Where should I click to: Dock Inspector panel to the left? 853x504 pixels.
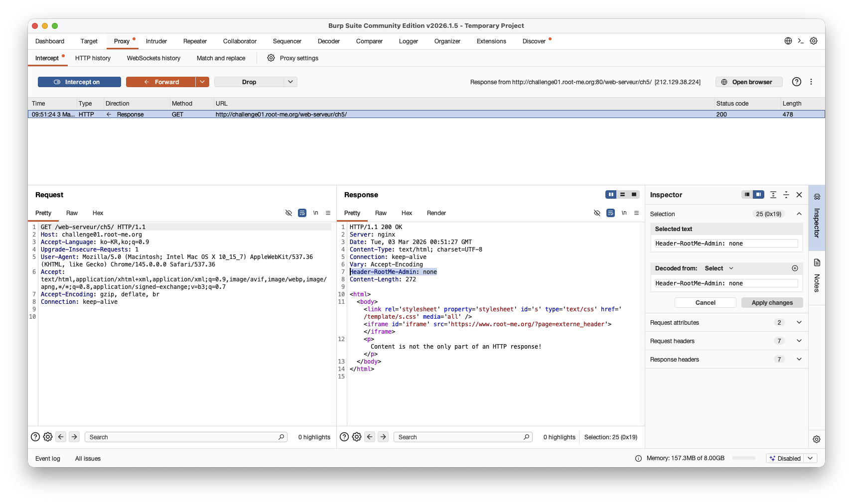[747, 194]
